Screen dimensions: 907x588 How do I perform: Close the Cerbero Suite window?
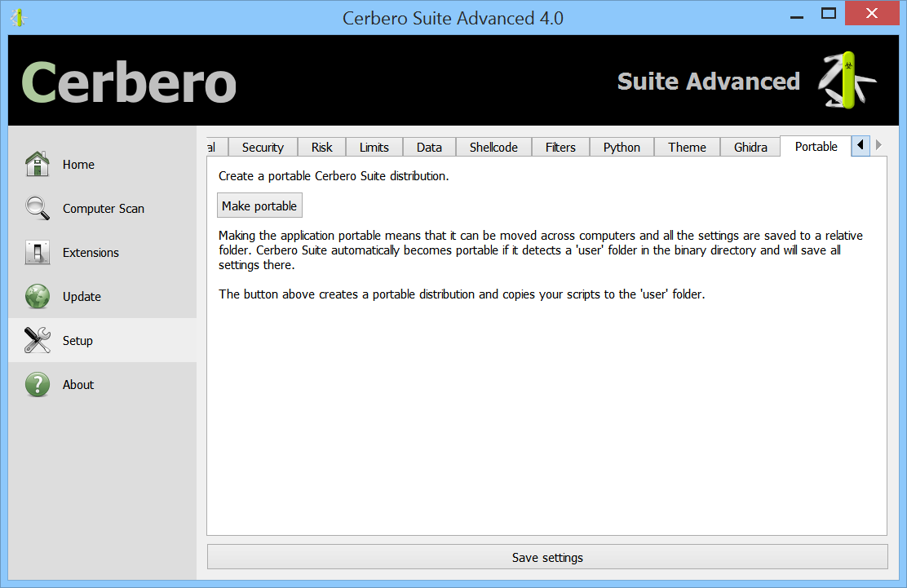point(872,13)
